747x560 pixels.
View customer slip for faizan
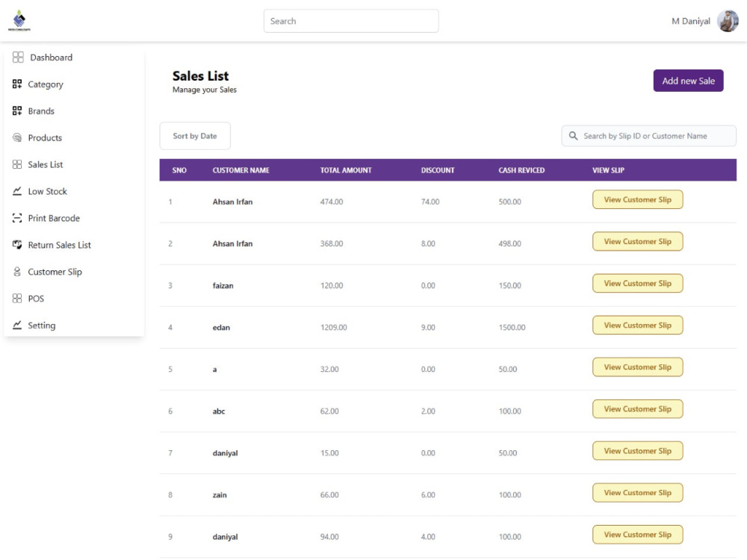point(637,283)
